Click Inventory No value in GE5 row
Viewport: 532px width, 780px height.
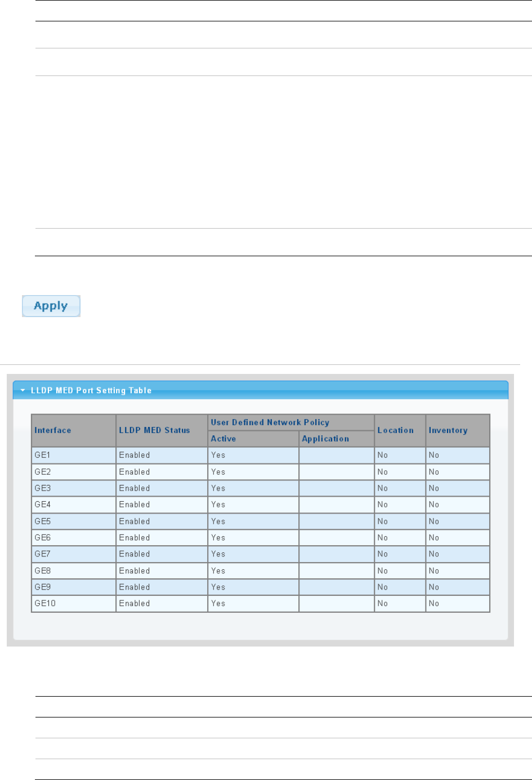point(434,522)
